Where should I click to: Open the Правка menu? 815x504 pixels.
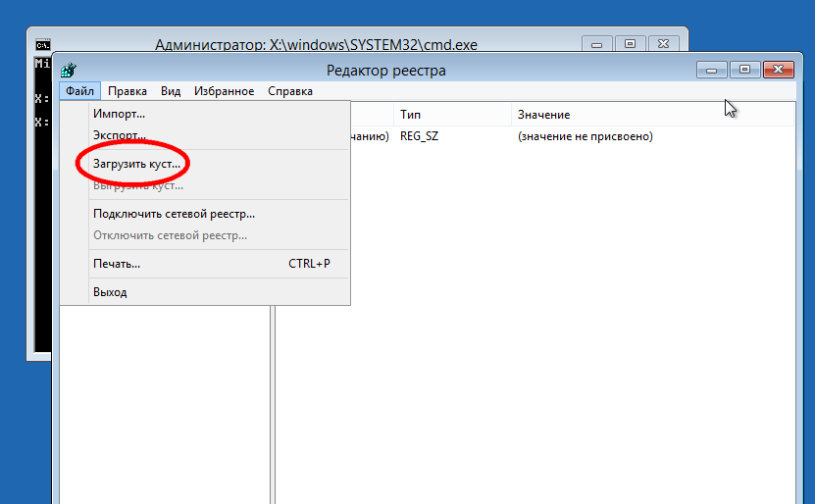point(127,91)
